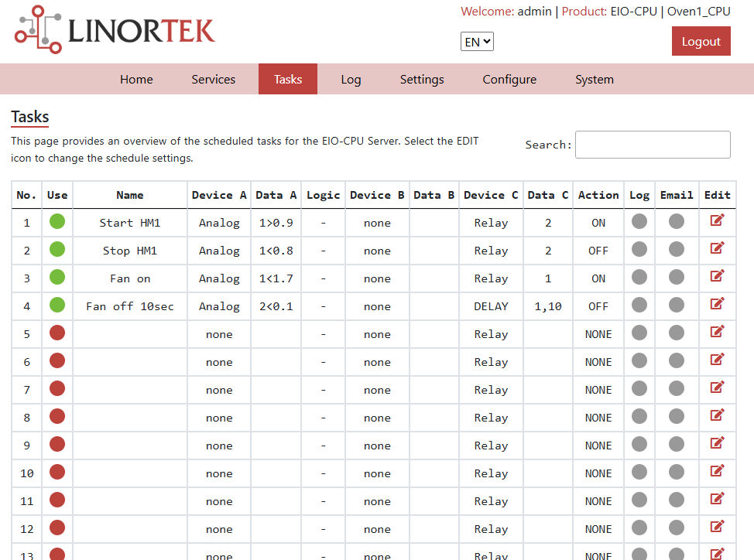Select the Tasks tab
This screenshot has width=754, height=560.
(x=288, y=79)
